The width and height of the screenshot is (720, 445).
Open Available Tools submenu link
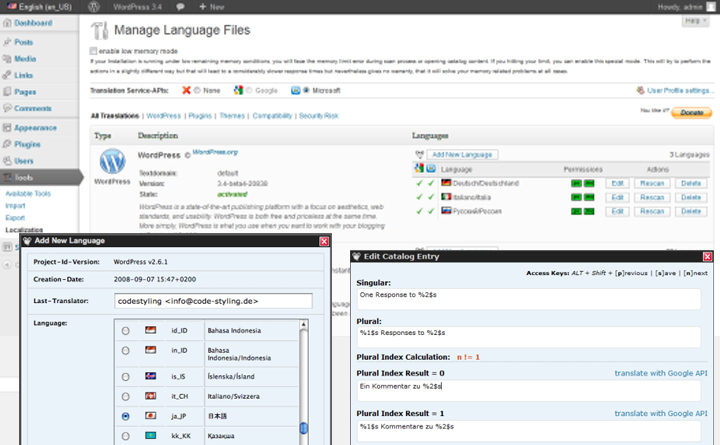28,194
